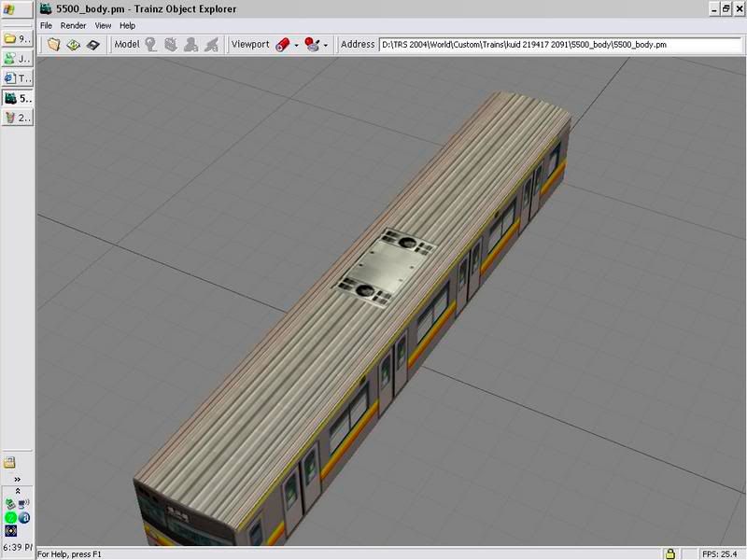The height and width of the screenshot is (560, 747).
Task: Click the red Viewport stamp icon
Action: pos(313,44)
